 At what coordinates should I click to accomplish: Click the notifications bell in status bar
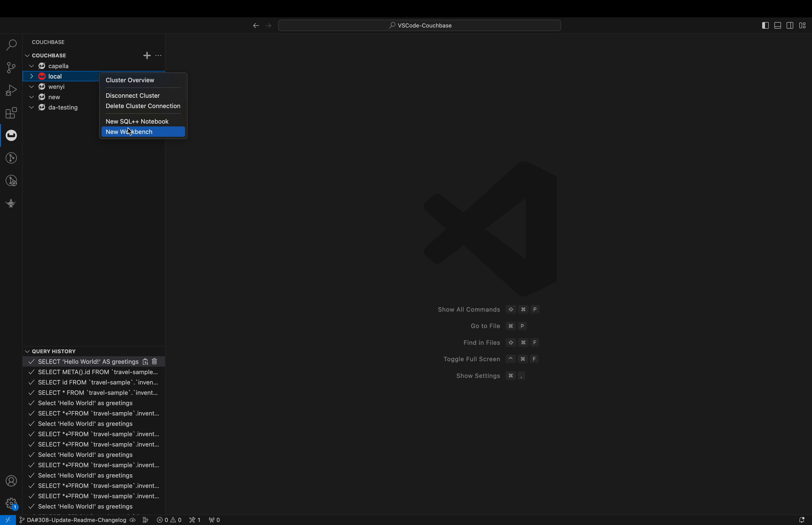click(x=801, y=520)
